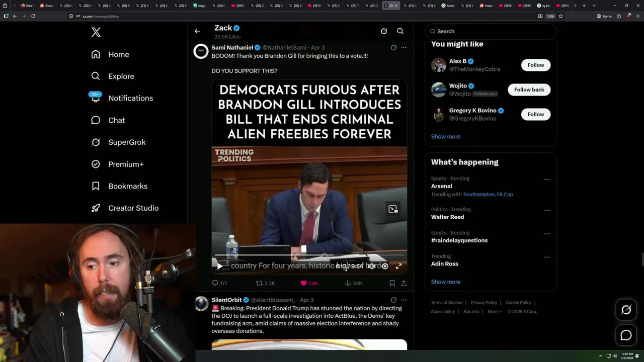
Task: Open Alex B profile name
Action: [458, 61]
